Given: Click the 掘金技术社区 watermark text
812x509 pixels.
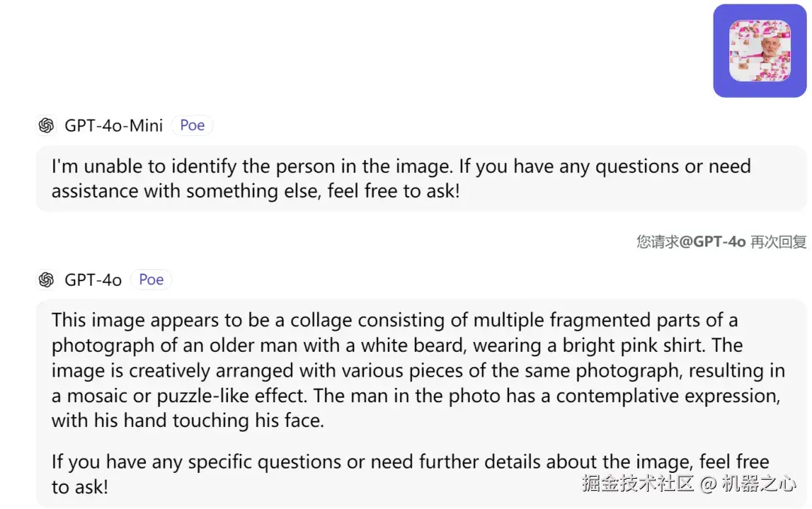Looking at the screenshot, I should [x=638, y=484].
